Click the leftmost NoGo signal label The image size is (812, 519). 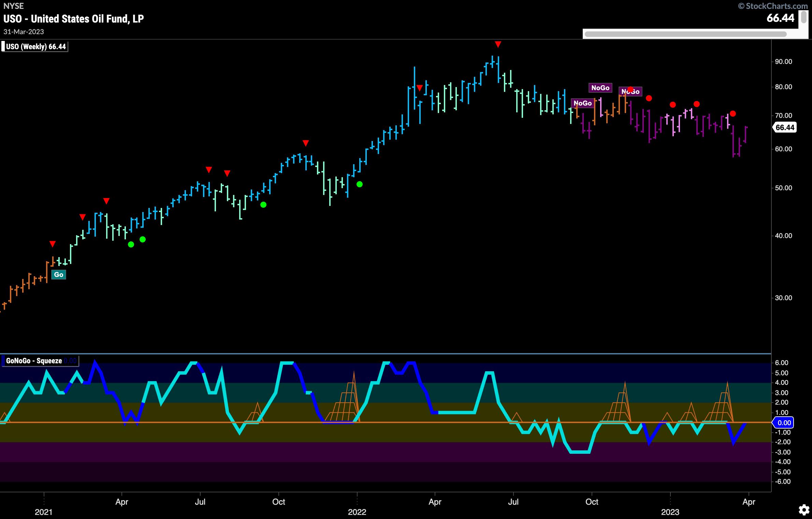click(x=582, y=103)
